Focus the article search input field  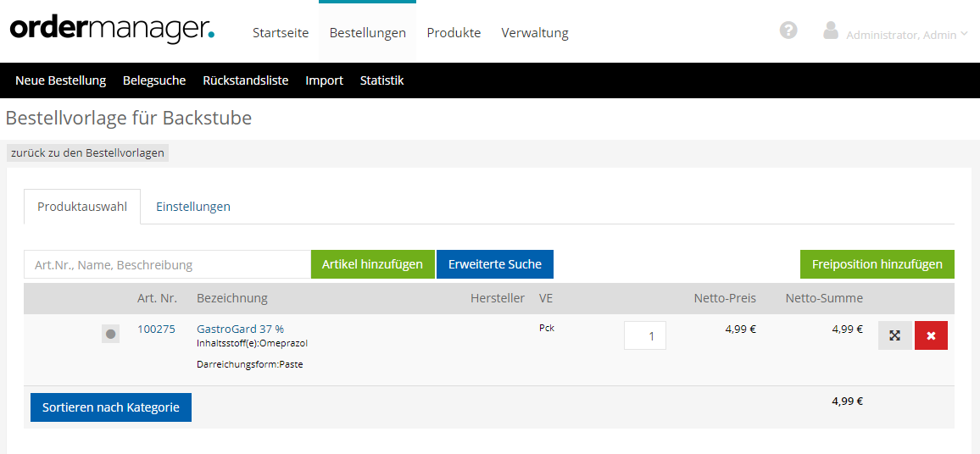tap(167, 264)
